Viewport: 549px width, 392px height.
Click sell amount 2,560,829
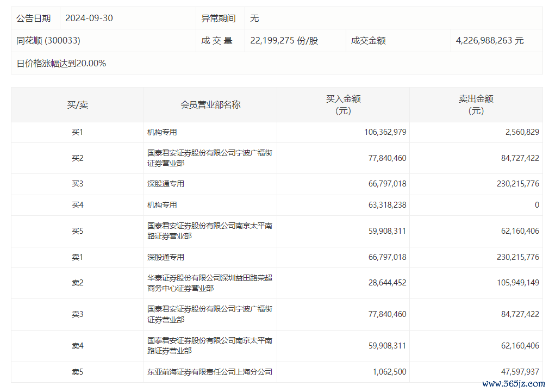click(x=522, y=132)
